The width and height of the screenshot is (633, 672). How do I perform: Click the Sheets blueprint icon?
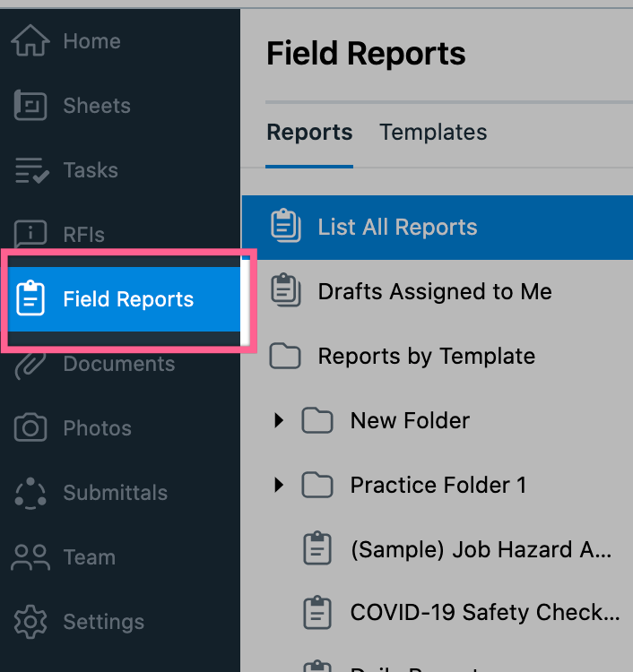30,105
